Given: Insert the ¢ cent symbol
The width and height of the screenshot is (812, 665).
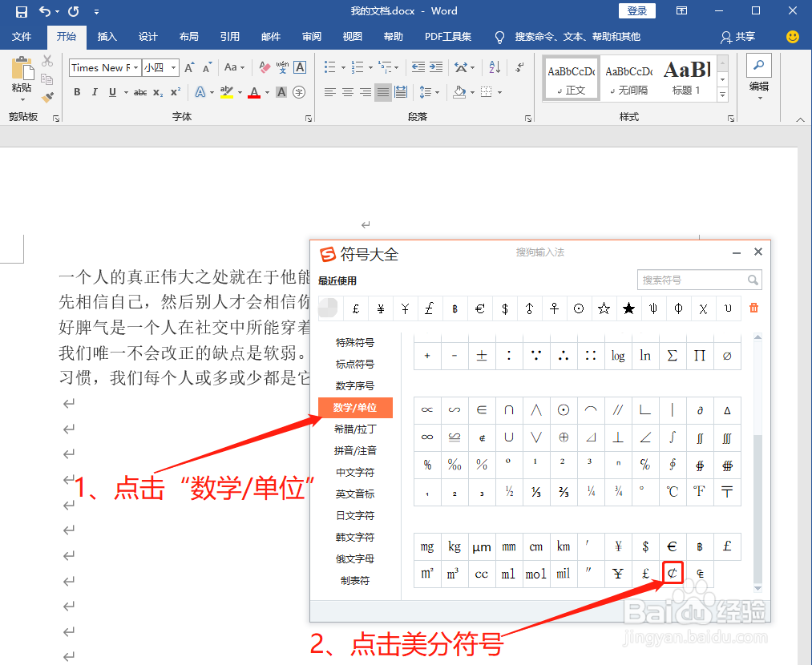Looking at the screenshot, I should click(x=673, y=574).
